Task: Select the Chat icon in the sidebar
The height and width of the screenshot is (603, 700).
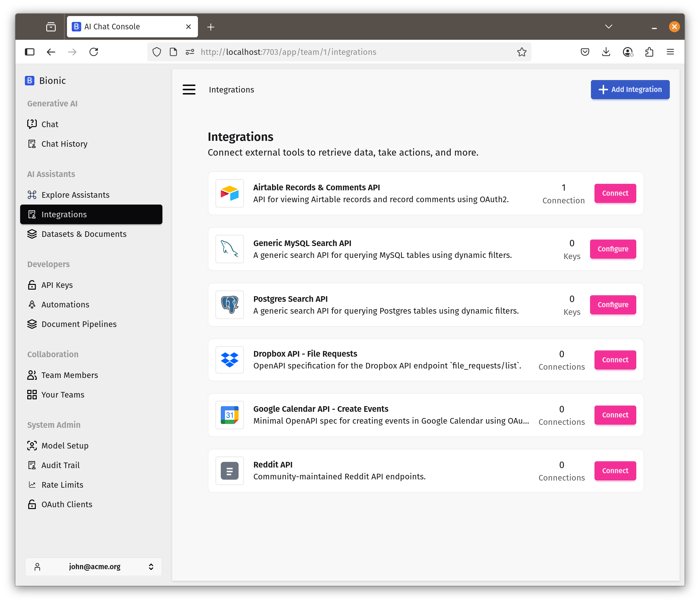Action: click(32, 124)
